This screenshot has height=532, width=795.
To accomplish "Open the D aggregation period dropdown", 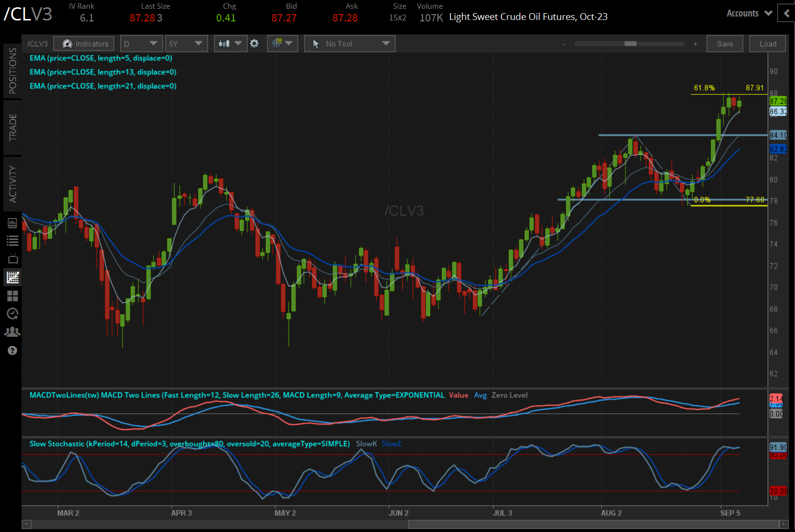I will (x=141, y=44).
